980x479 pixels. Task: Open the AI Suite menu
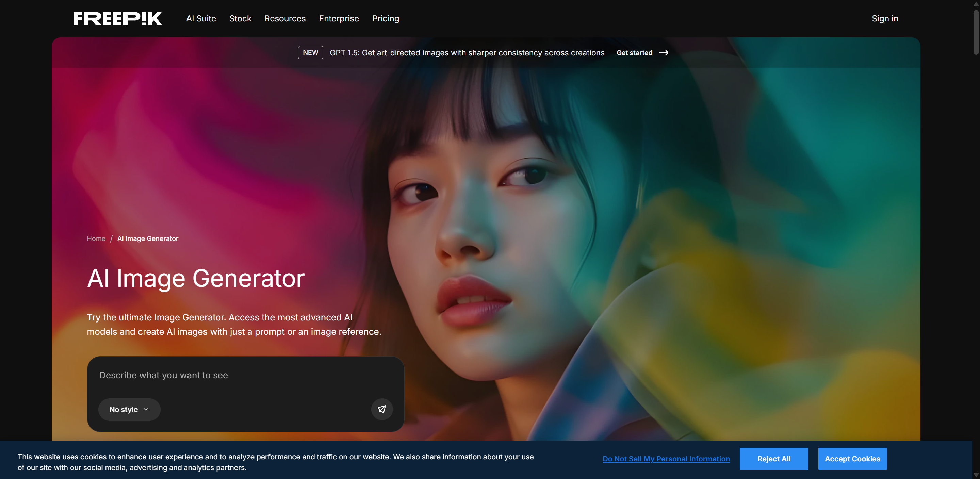coord(201,19)
